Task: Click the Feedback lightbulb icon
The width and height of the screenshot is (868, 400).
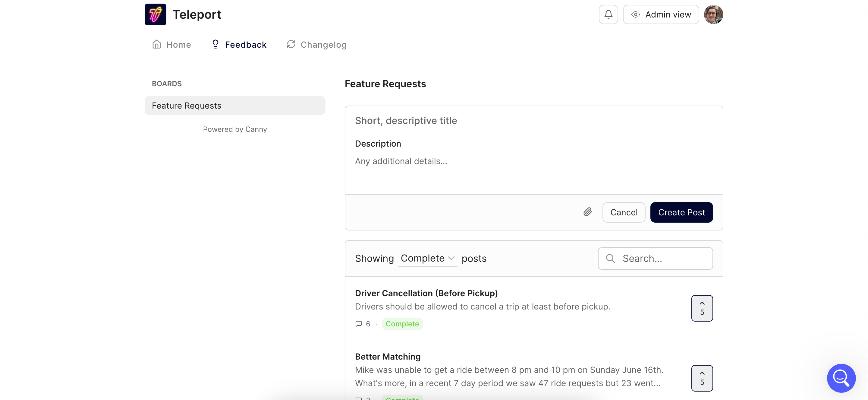Action: pos(215,44)
